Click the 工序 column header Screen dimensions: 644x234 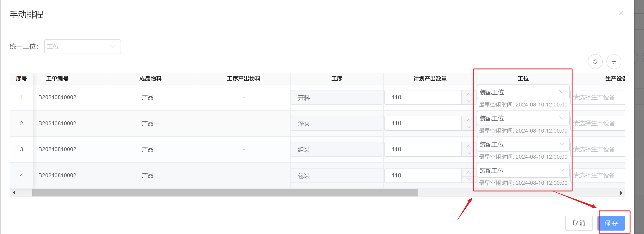tap(336, 79)
